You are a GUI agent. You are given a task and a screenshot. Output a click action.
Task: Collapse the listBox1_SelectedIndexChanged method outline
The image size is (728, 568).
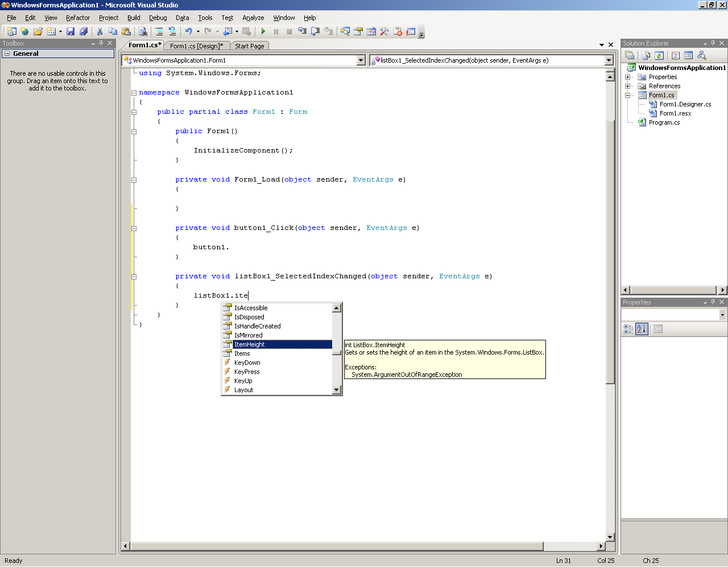134,277
